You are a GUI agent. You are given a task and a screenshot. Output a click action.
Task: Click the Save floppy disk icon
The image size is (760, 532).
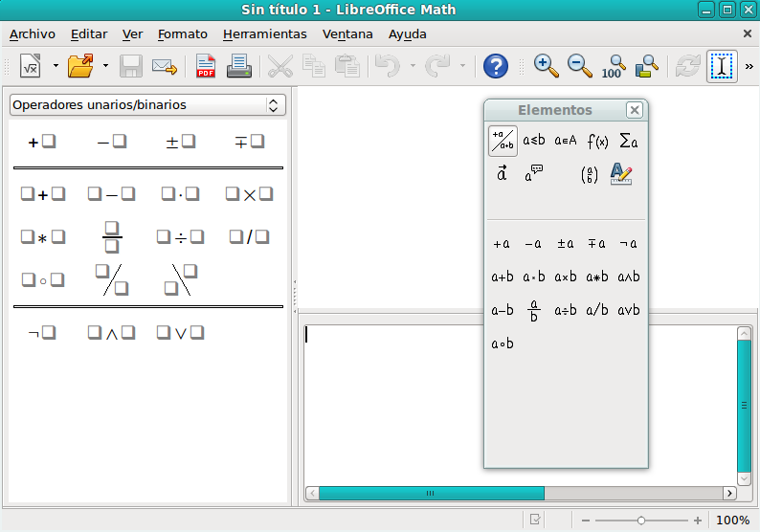(x=130, y=66)
